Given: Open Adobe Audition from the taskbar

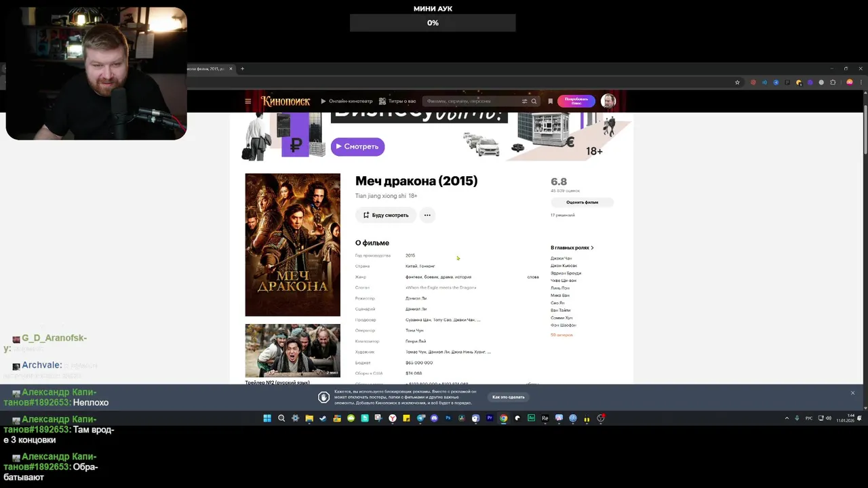Looking at the screenshot, I should click(x=531, y=418).
